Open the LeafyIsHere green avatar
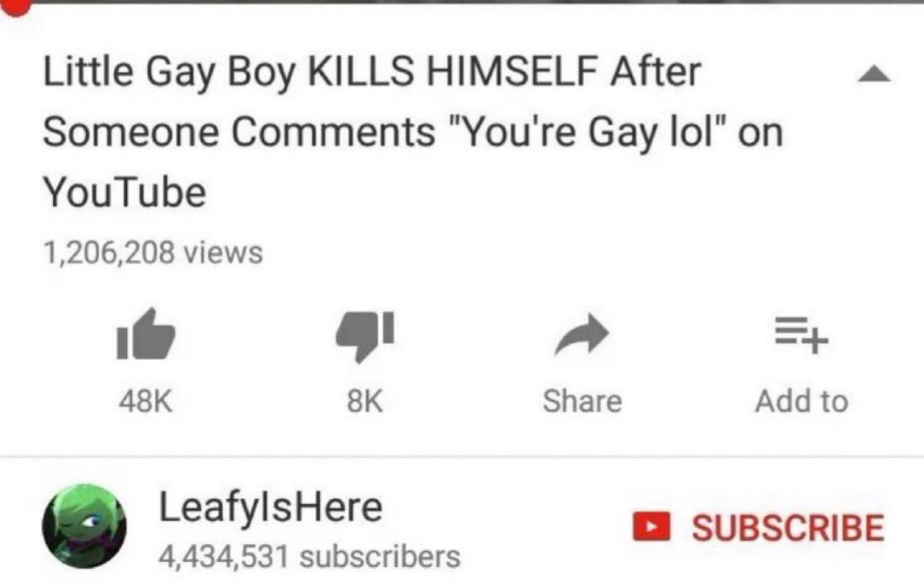The height and width of the screenshot is (587, 924). tap(84, 526)
